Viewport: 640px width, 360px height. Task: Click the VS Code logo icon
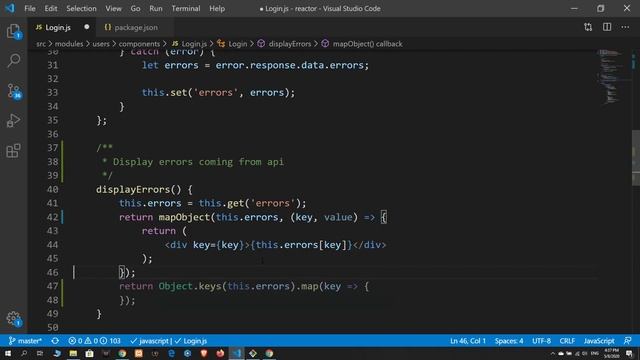click(x=10, y=8)
